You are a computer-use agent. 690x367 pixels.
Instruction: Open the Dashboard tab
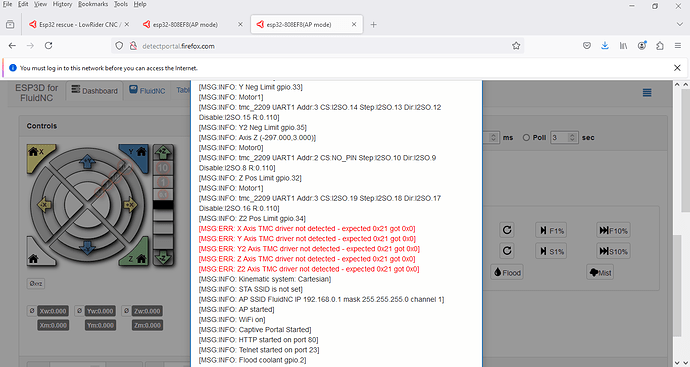(x=95, y=91)
